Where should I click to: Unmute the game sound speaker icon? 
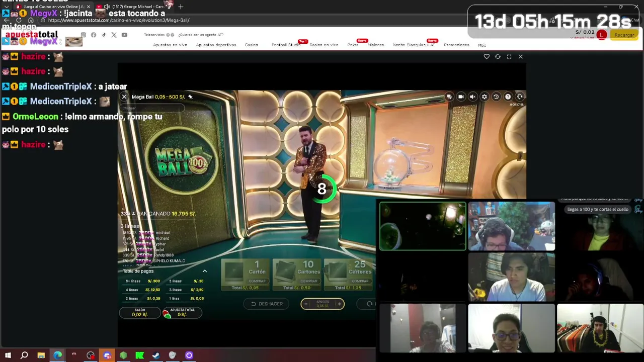472,97
